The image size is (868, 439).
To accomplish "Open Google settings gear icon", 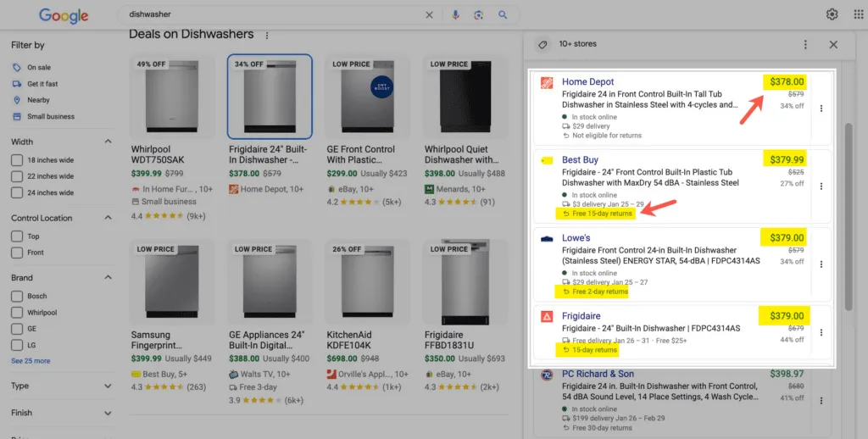I will coord(832,14).
